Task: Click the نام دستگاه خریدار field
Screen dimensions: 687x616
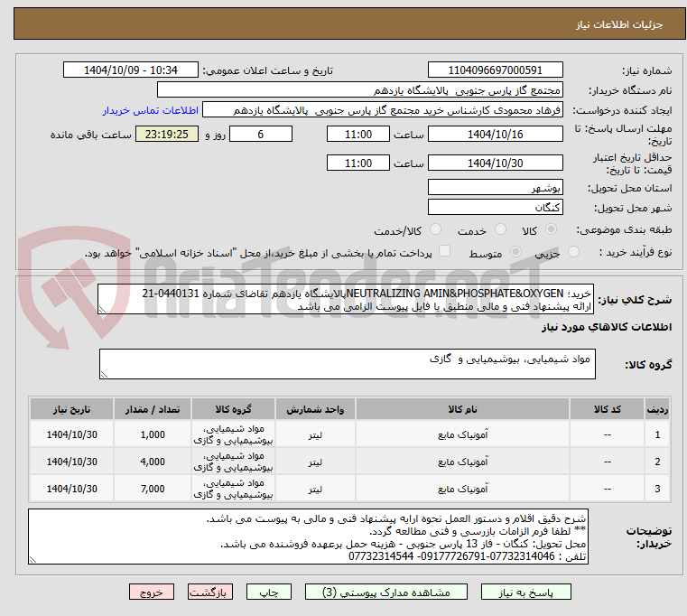Action: (x=359, y=90)
